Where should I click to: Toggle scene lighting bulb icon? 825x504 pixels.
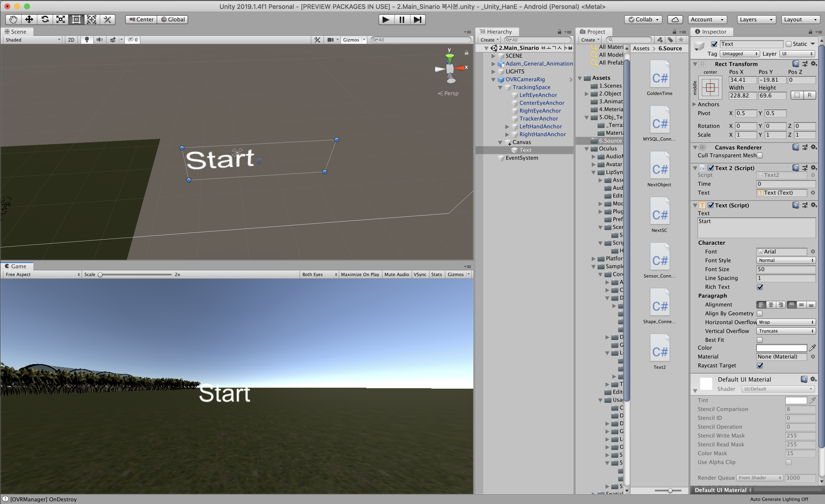(x=87, y=40)
